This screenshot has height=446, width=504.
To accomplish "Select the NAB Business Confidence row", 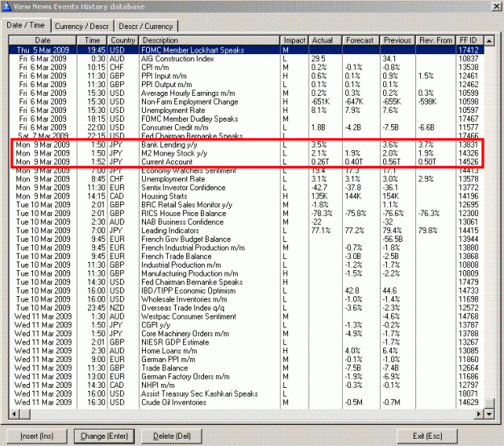I will 247,222.
